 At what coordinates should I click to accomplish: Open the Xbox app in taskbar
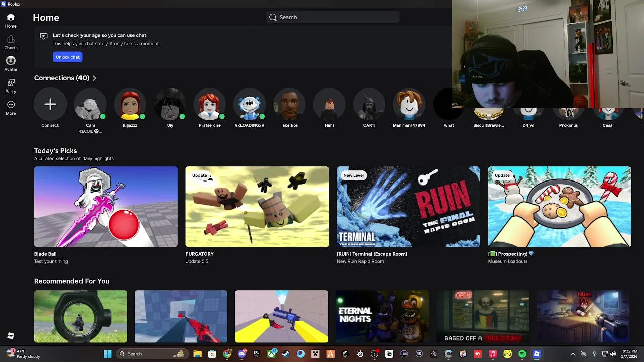click(x=271, y=354)
